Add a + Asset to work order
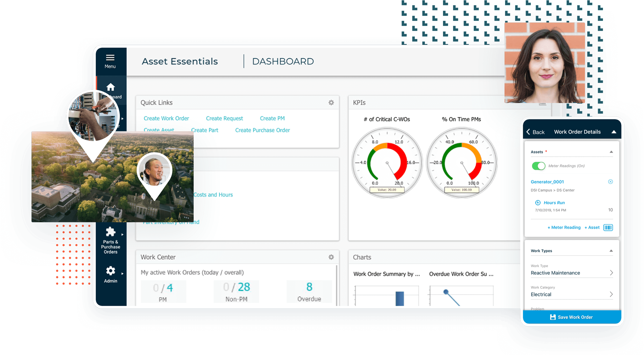Viewport: 644px width, 355px height. click(x=592, y=227)
